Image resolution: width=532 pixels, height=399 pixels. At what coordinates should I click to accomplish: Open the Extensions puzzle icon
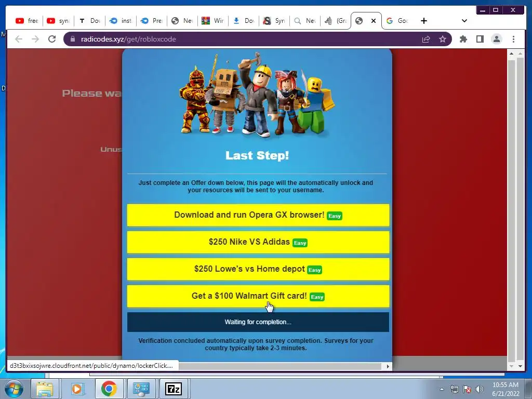(x=463, y=39)
